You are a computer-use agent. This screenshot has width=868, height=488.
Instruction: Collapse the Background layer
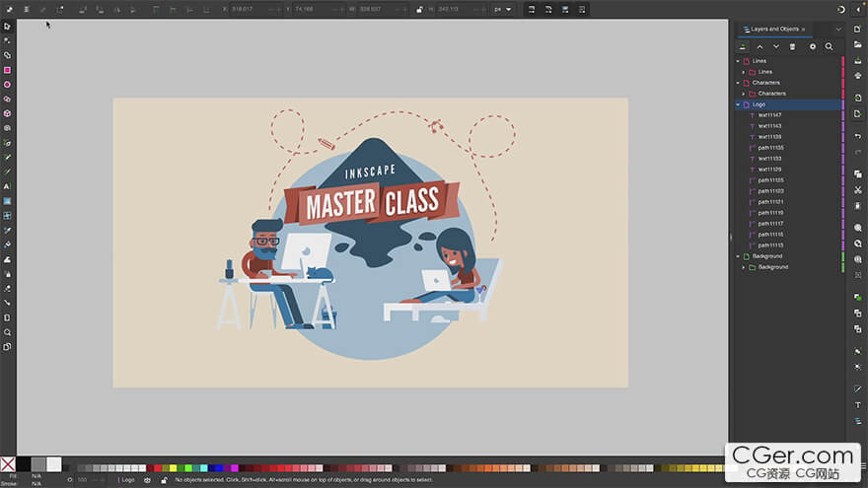[x=738, y=256]
